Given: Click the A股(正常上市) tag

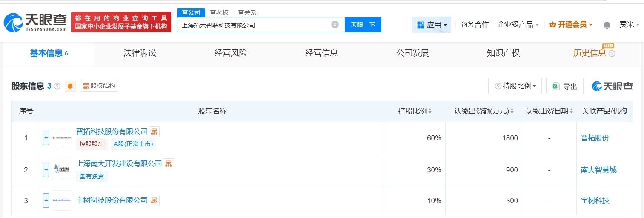Looking at the screenshot, I should [134, 144].
